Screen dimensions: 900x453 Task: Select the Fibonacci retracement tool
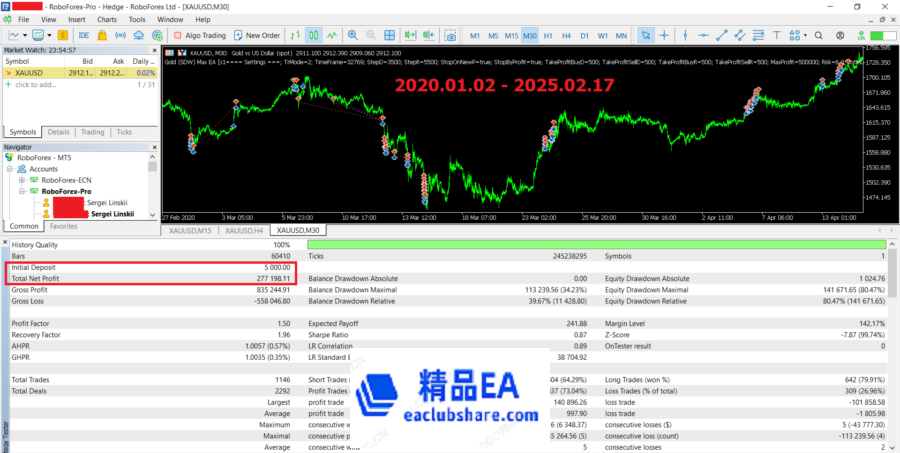click(x=758, y=36)
